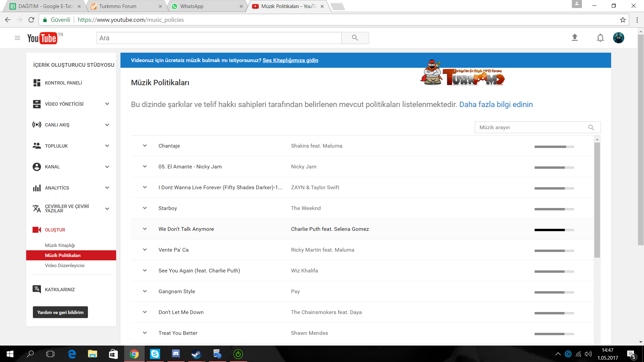Click the Chantaje popularity bar
The image size is (644, 362).
click(x=554, y=147)
